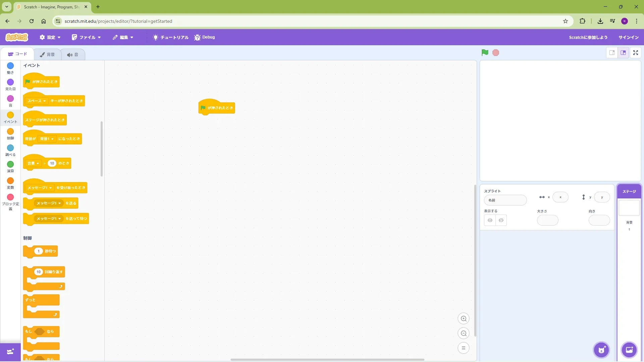This screenshot has width=644, height=362.
Task: Click the サインイン sign in link
Action: pos(628,37)
